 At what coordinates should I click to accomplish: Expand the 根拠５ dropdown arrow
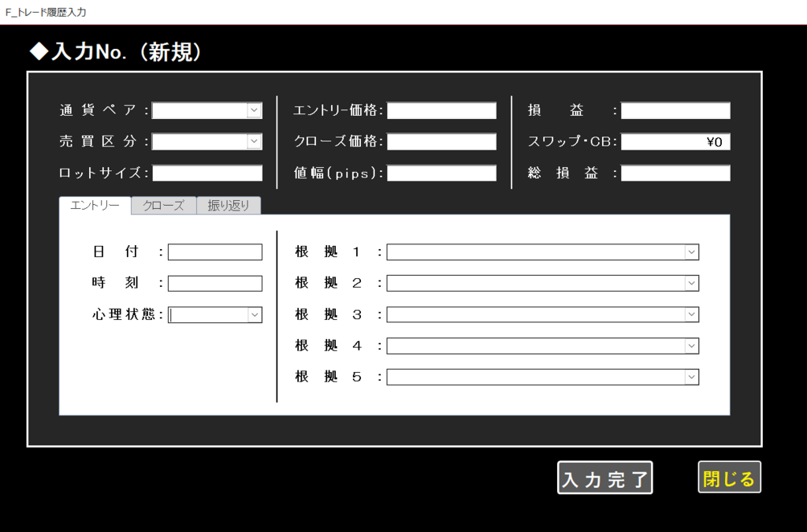pos(691,377)
